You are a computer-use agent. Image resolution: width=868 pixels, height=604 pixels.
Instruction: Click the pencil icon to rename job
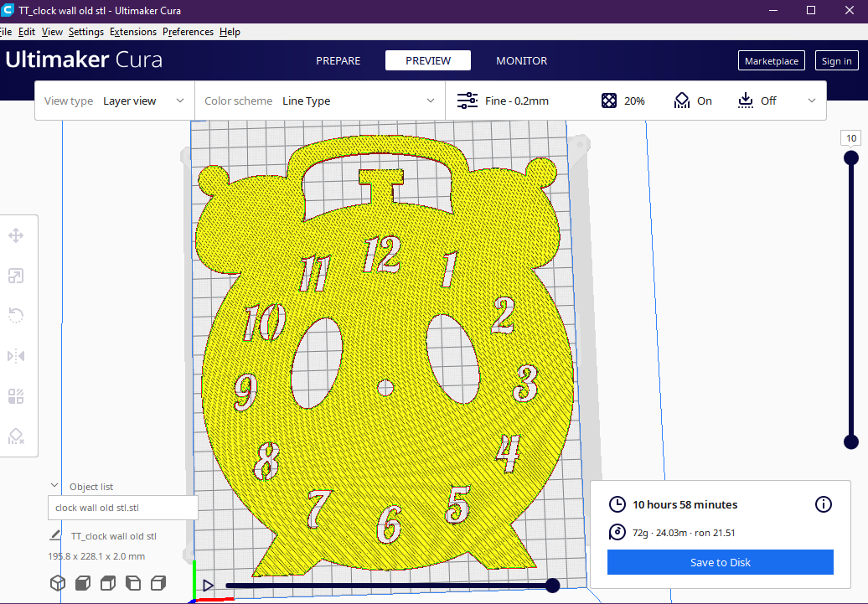click(x=54, y=535)
